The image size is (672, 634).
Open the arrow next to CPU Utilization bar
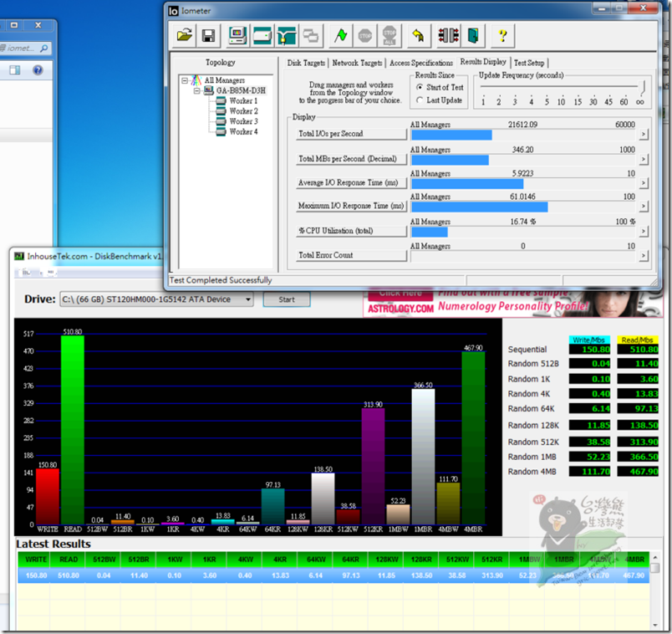(x=643, y=232)
